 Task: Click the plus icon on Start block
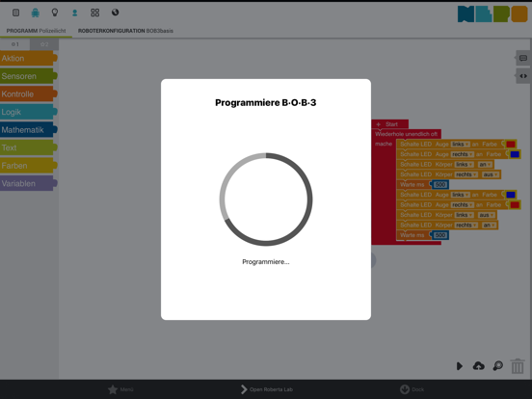pos(379,124)
